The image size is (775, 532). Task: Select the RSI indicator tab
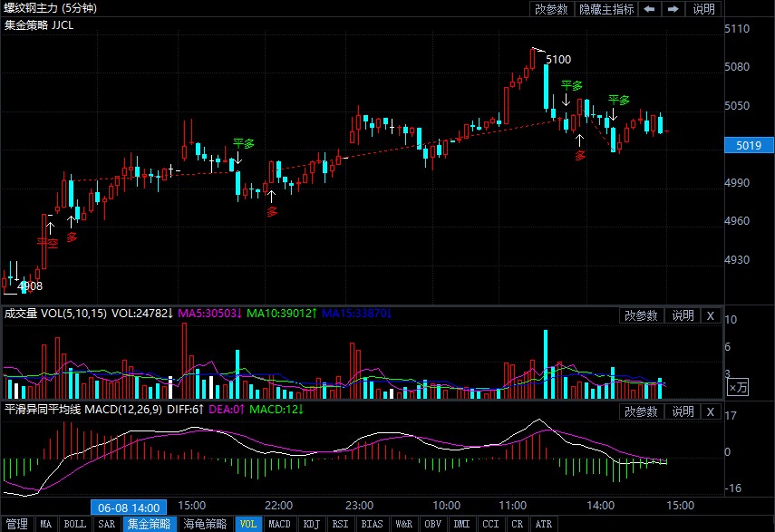click(340, 524)
